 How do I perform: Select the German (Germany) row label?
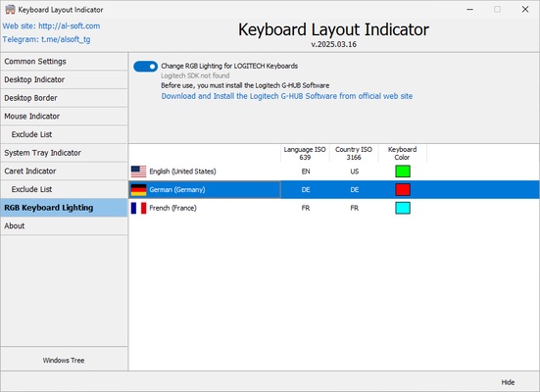(x=177, y=189)
